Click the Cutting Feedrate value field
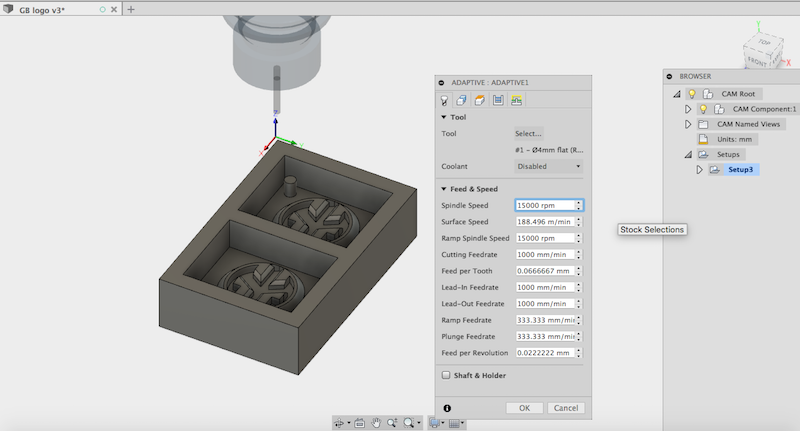This screenshot has width=800, height=431. click(x=545, y=255)
